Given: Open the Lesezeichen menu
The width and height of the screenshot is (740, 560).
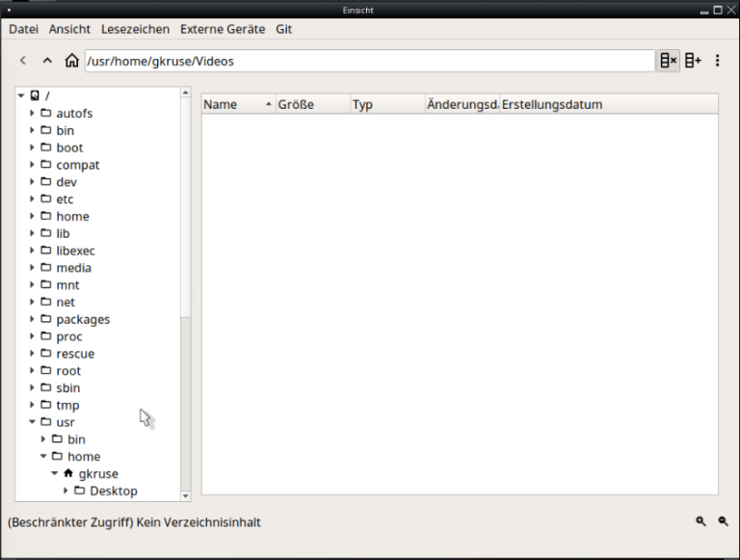Looking at the screenshot, I should coord(135,29).
